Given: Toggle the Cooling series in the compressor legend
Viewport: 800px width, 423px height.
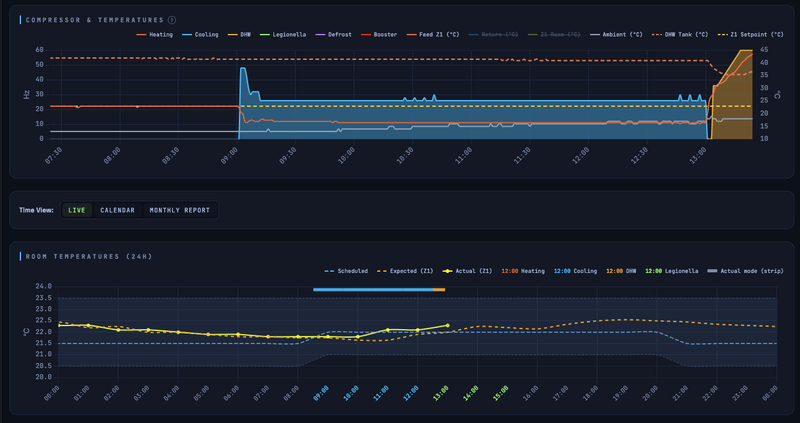Looking at the screenshot, I should click(x=200, y=35).
